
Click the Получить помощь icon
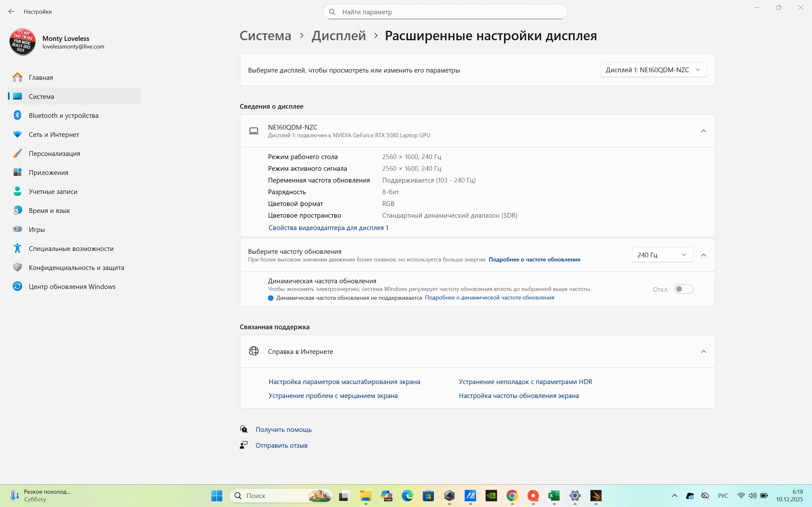pos(244,429)
